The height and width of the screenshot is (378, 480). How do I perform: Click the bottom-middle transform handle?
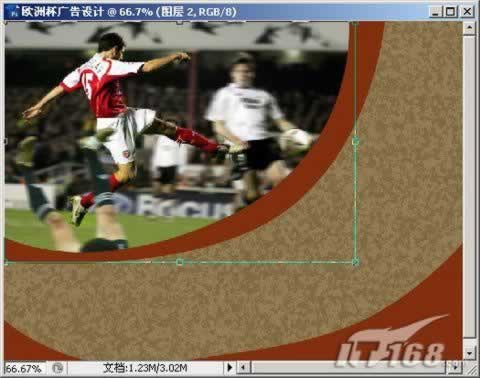coord(179,262)
